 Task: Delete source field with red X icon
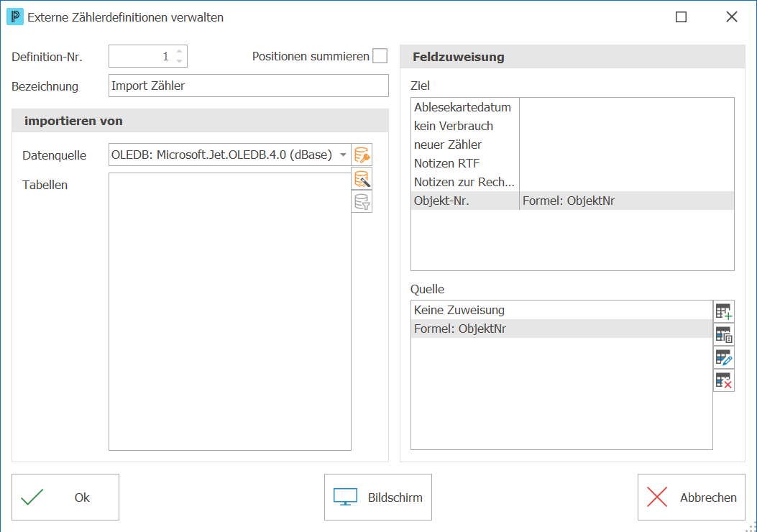(724, 380)
